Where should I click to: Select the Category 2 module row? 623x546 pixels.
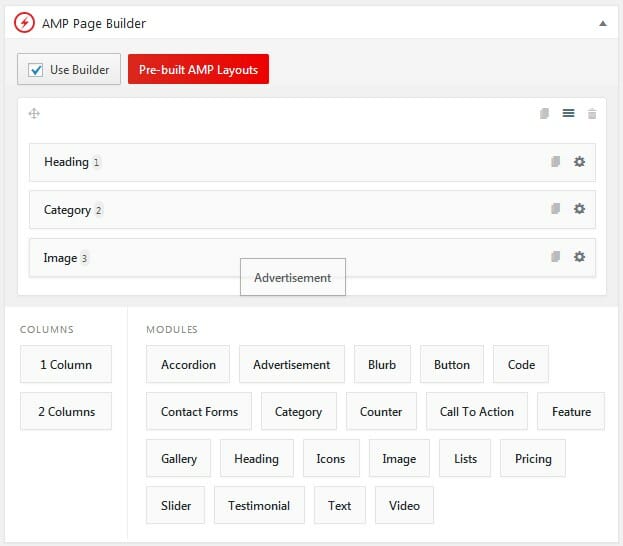pos(312,209)
